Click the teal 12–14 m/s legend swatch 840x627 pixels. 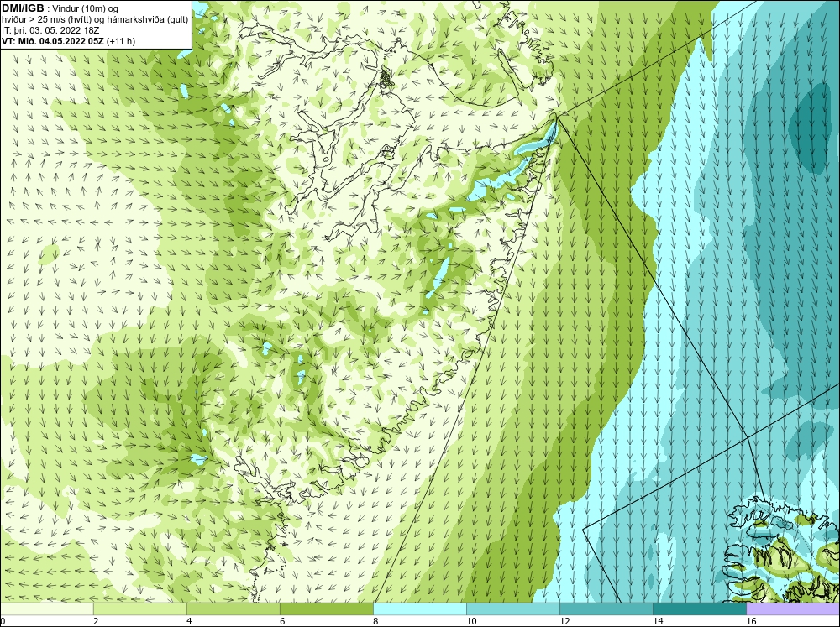pyautogui.click(x=606, y=609)
